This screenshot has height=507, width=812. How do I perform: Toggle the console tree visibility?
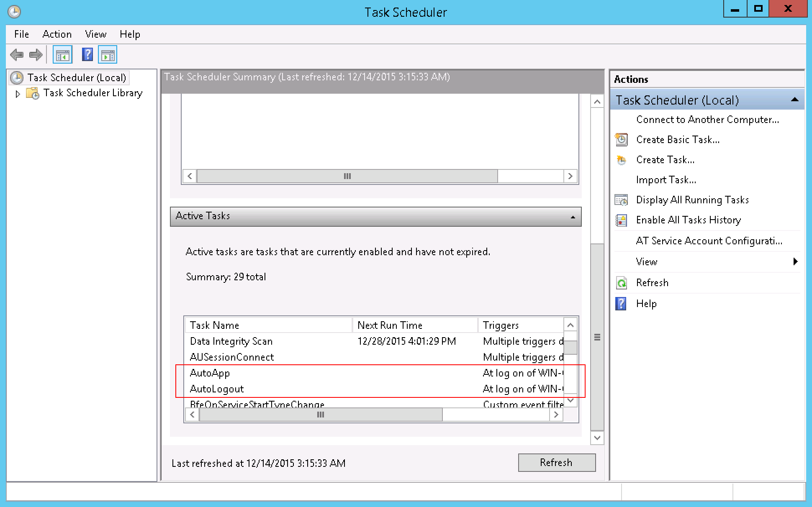coord(62,54)
